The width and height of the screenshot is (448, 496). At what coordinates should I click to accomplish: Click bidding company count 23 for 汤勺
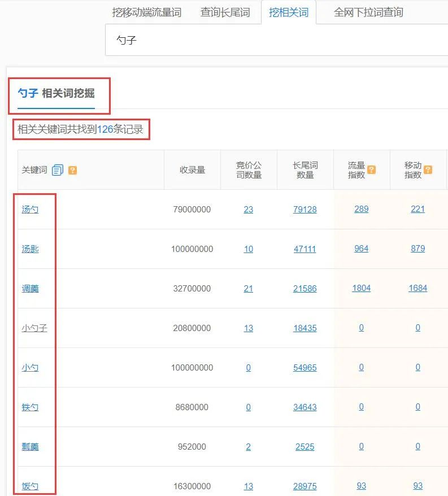pos(248,210)
